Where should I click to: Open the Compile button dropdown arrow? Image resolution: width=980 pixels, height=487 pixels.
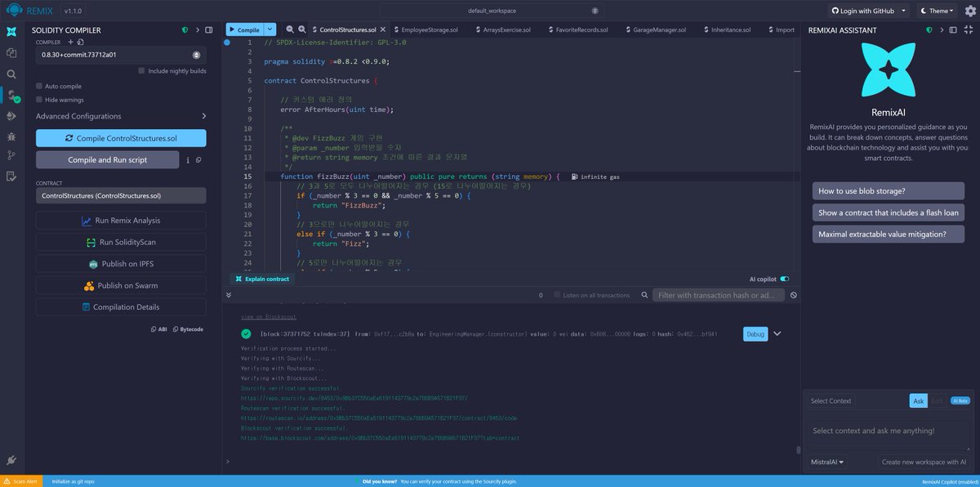coord(271,29)
